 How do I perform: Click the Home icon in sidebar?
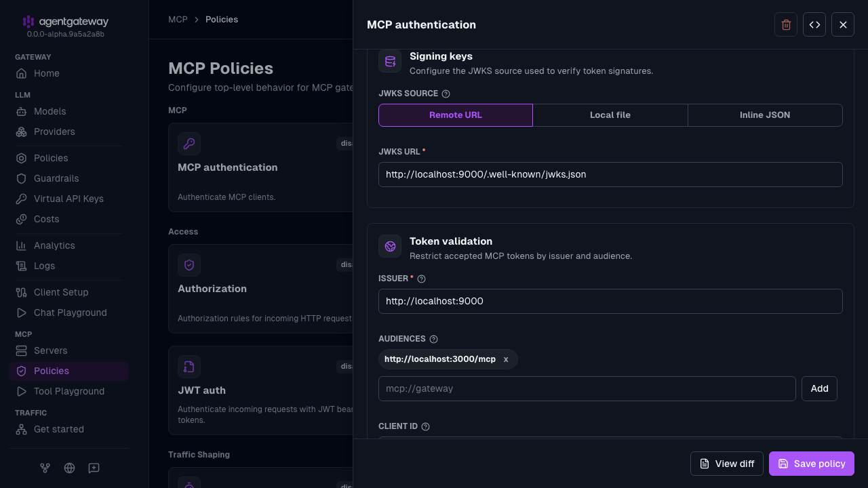22,73
